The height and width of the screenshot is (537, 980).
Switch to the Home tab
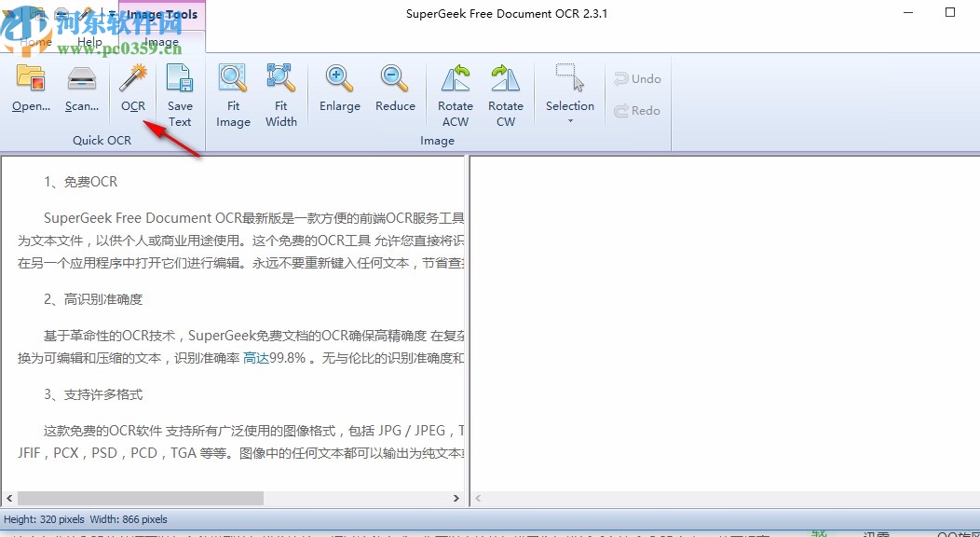coord(35,41)
